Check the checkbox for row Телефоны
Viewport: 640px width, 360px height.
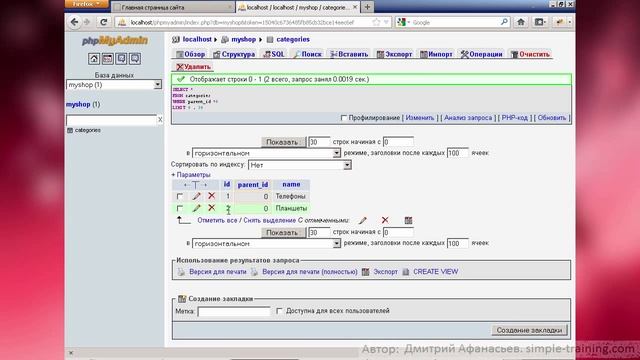coord(180,196)
